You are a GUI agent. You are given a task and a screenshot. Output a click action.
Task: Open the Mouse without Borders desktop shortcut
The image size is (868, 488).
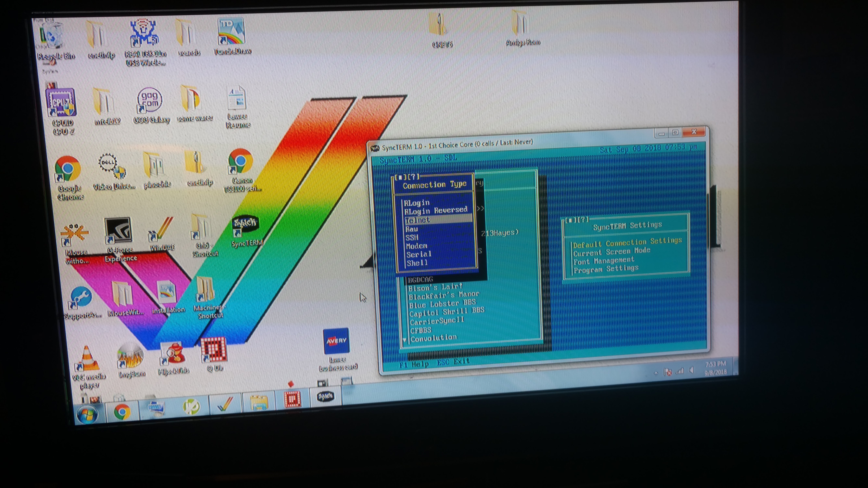click(76, 243)
